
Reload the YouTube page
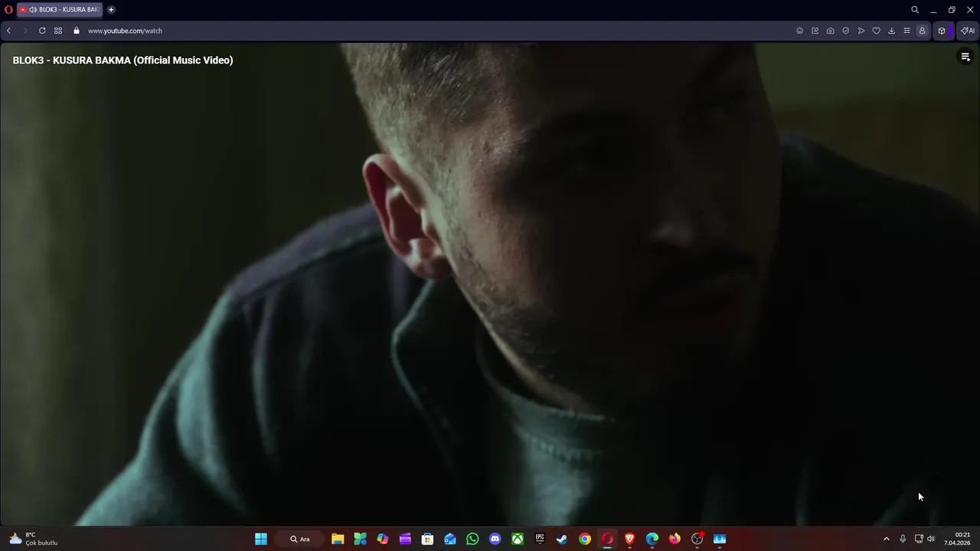click(x=42, y=31)
